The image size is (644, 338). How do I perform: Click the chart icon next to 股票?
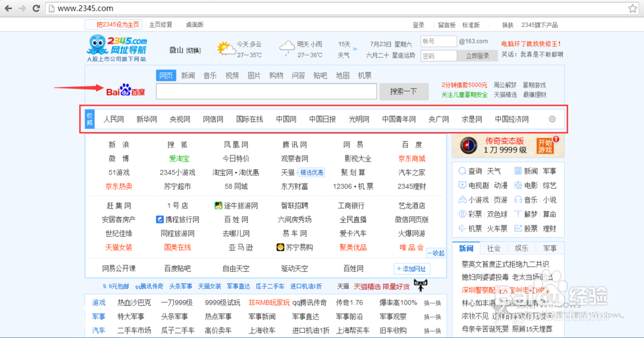[518, 229]
